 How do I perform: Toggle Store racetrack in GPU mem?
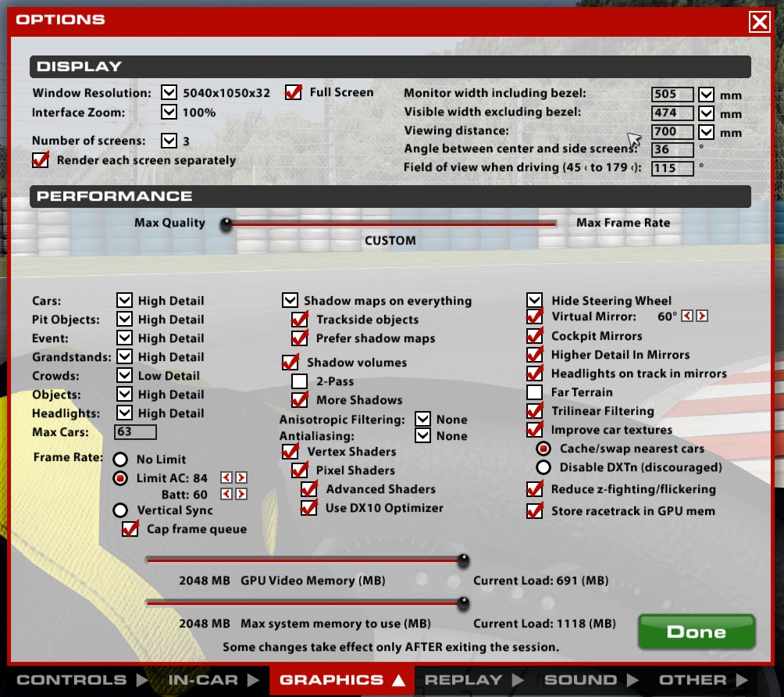534,510
